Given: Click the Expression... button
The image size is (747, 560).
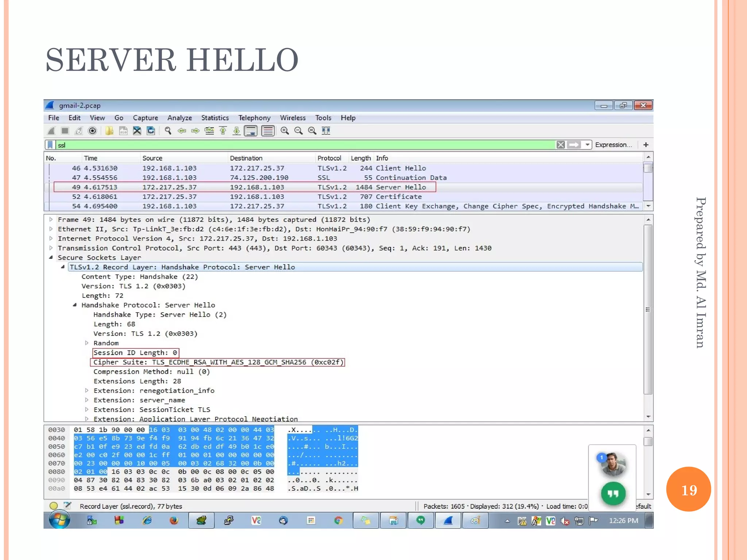Looking at the screenshot, I should pyautogui.click(x=614, y=145).
